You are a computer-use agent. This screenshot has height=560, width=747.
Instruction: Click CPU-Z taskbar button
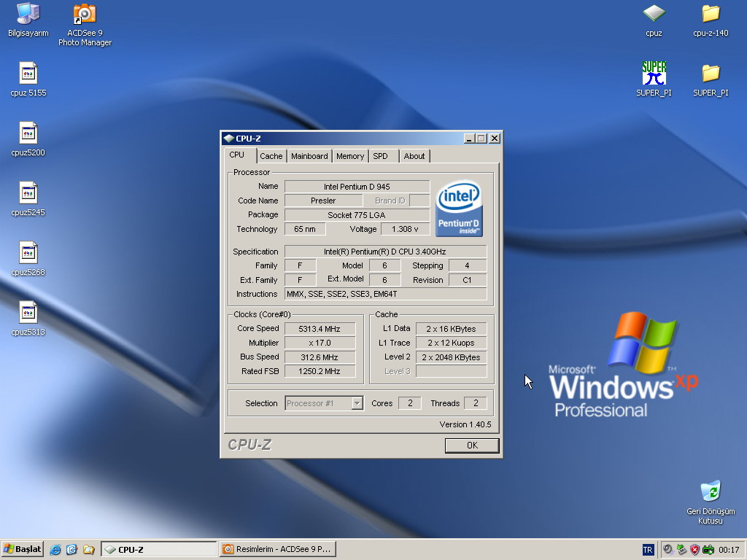pos(158,549)
